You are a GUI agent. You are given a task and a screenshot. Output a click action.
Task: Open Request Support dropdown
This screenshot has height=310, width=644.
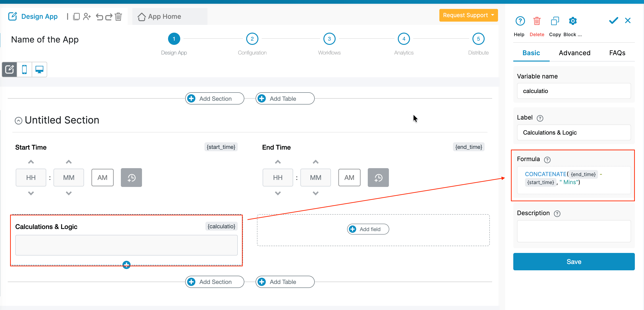coord(468,15)
